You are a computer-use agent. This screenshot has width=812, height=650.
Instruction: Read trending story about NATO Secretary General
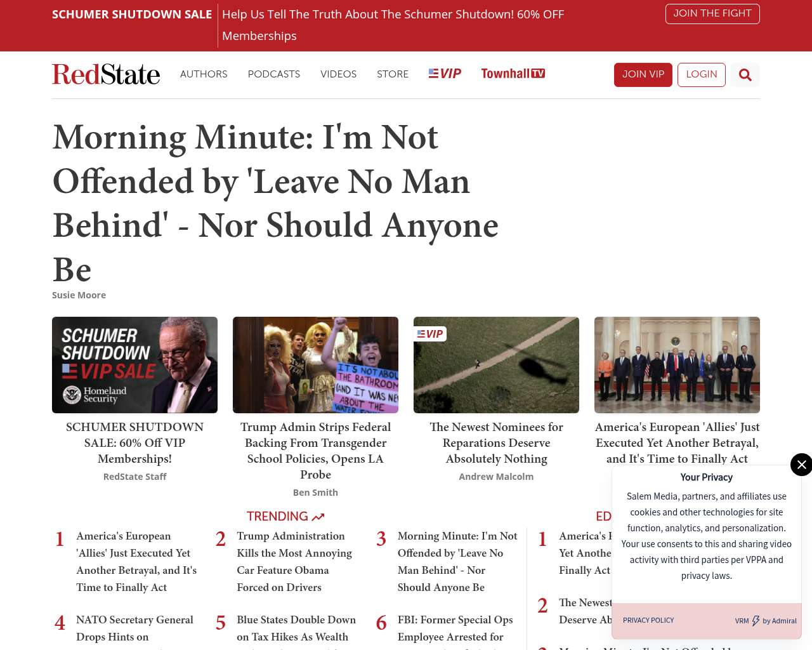point(134,628)
